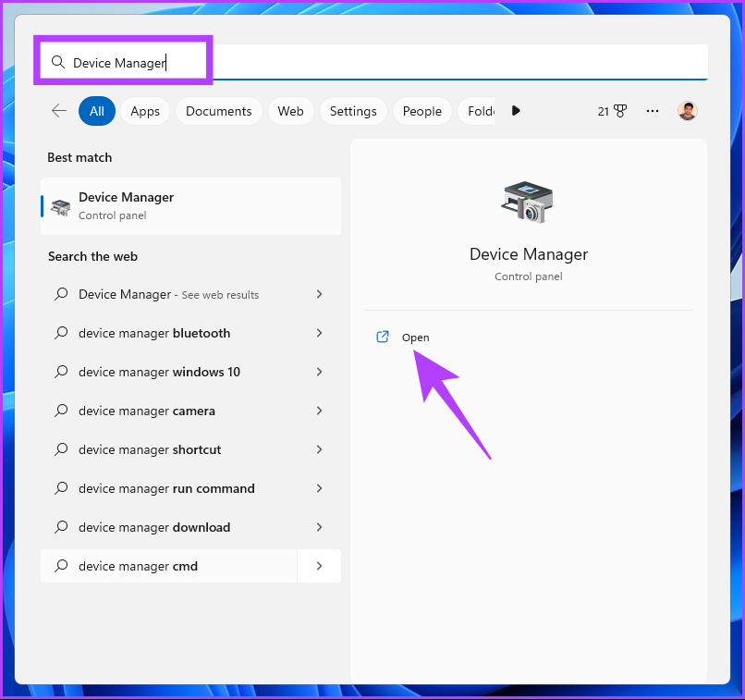Select the Device Manager best match result
The image size is (745, 700).
[x=190, y=204]
